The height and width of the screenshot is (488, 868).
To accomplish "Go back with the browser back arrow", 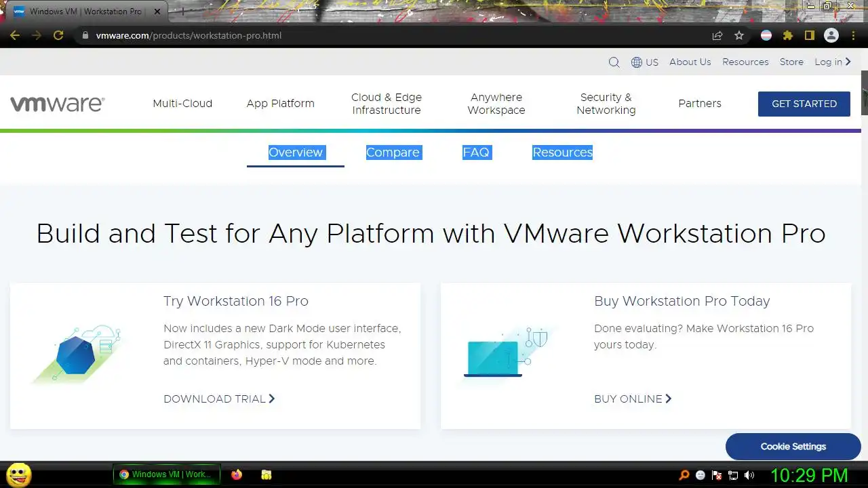I will click(15, 35).
